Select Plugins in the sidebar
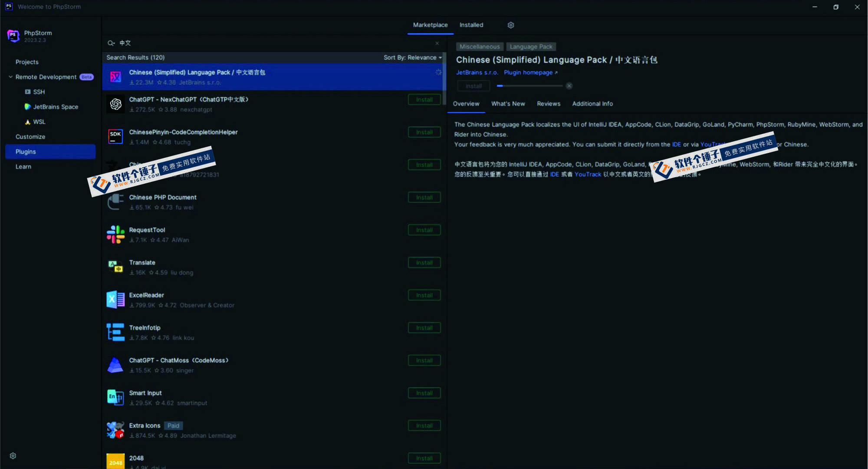The width and height of the screenshot is (868, 469). click(x=50, y=152)
